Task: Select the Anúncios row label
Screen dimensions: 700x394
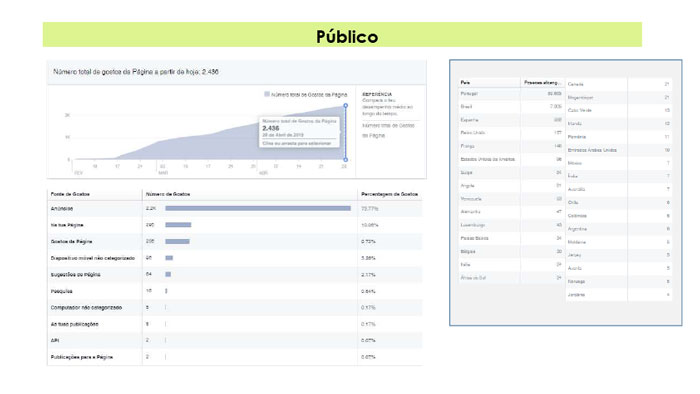Action: 62,208
